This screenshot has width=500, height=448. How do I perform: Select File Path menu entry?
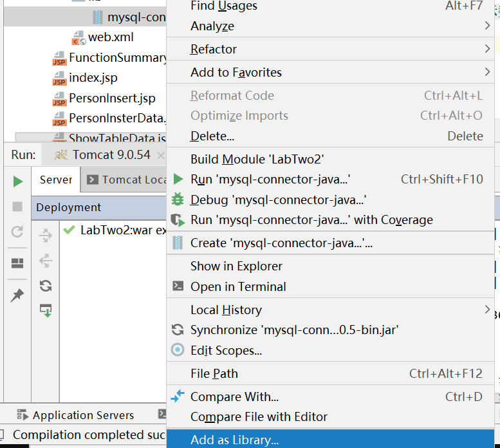click(x=330, y=373)
